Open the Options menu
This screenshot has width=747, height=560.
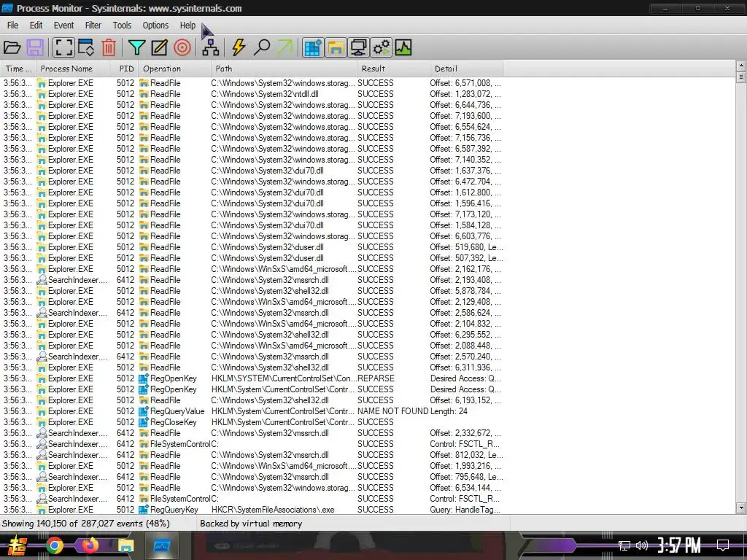pos(156,26)
